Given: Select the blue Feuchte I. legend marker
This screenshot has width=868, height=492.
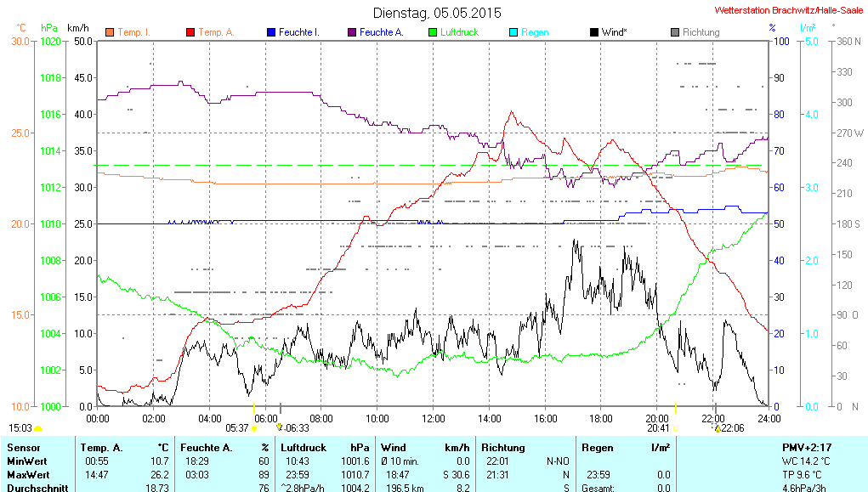Looking at the screenshot, I should pos(271,32).
